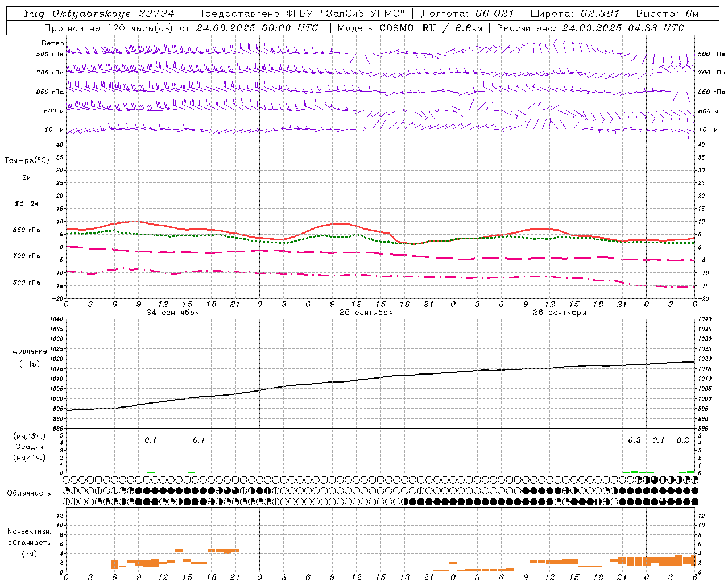Click the 850 гПа temperature legend entry

click(27, 230)
